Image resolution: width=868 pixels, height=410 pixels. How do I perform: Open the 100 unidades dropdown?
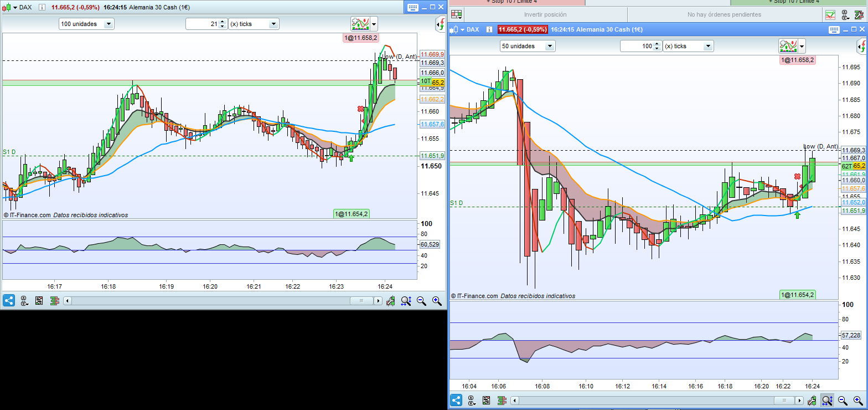point(86,24)
